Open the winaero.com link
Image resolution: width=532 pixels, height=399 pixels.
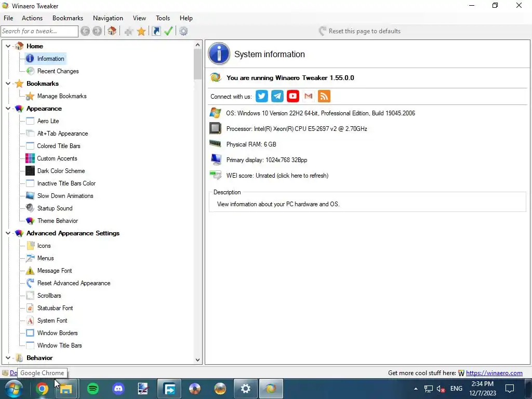coord(494,373)
